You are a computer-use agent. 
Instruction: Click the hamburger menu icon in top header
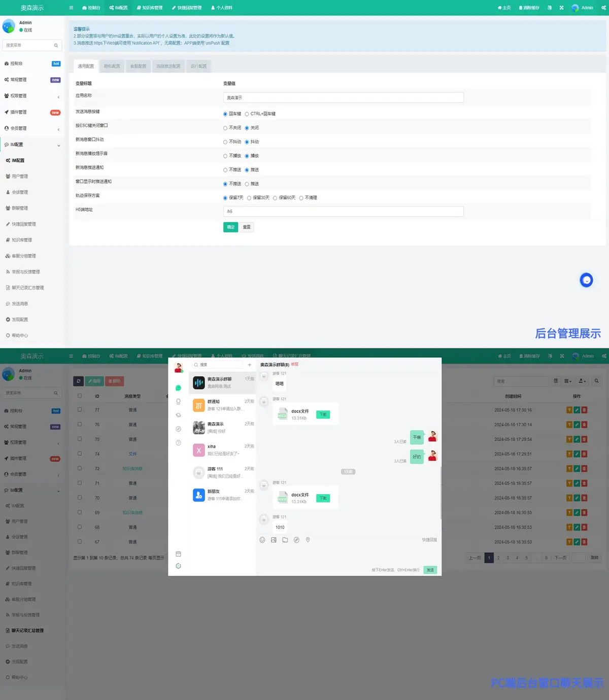(x=71, y=8)
